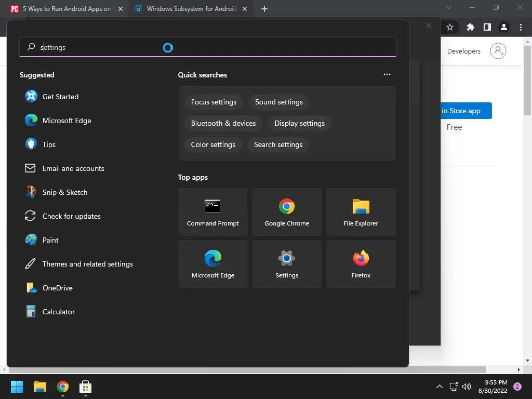The width and height of the screenshot is (532, 399).
Task: Toggle Chrome side panel icon
Action: 487,27
